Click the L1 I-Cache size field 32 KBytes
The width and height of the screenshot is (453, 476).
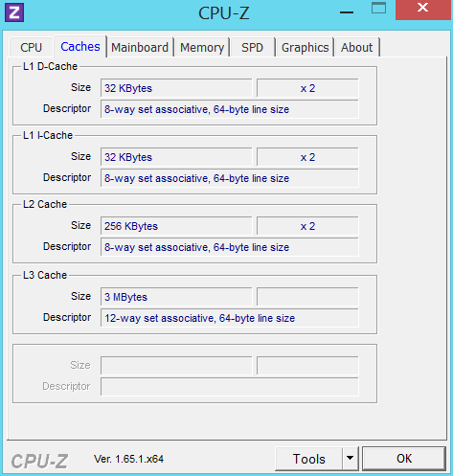pos(176,157)
